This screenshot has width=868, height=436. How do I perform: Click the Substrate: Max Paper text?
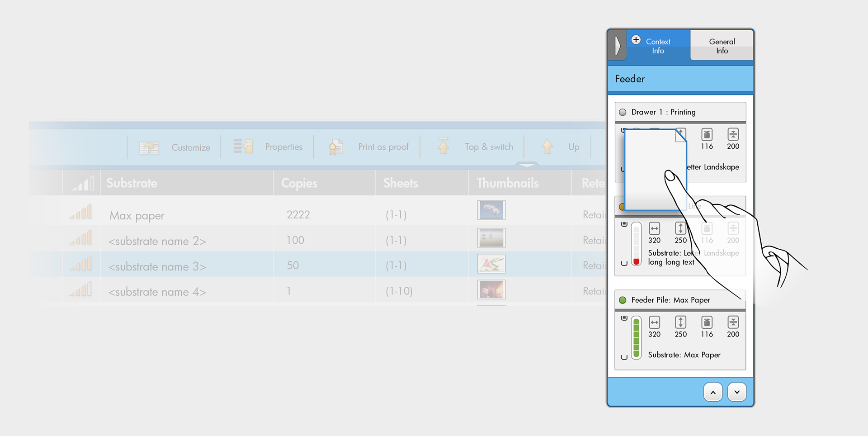coord(684,355)
